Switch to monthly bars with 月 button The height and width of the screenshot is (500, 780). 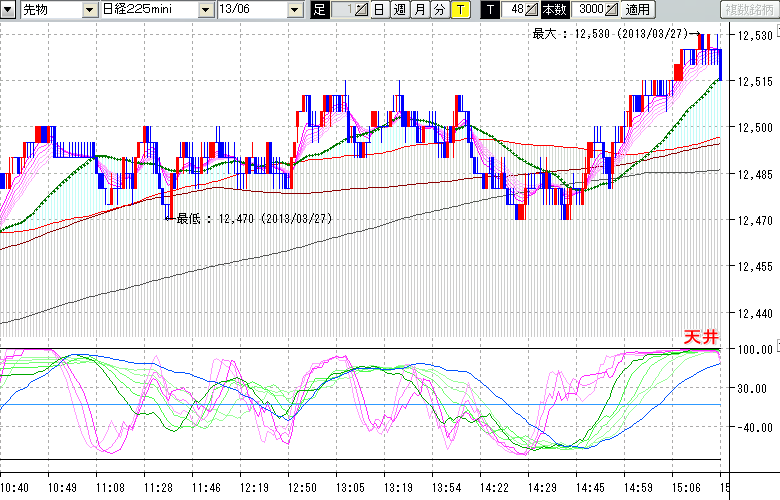point(419,10)
